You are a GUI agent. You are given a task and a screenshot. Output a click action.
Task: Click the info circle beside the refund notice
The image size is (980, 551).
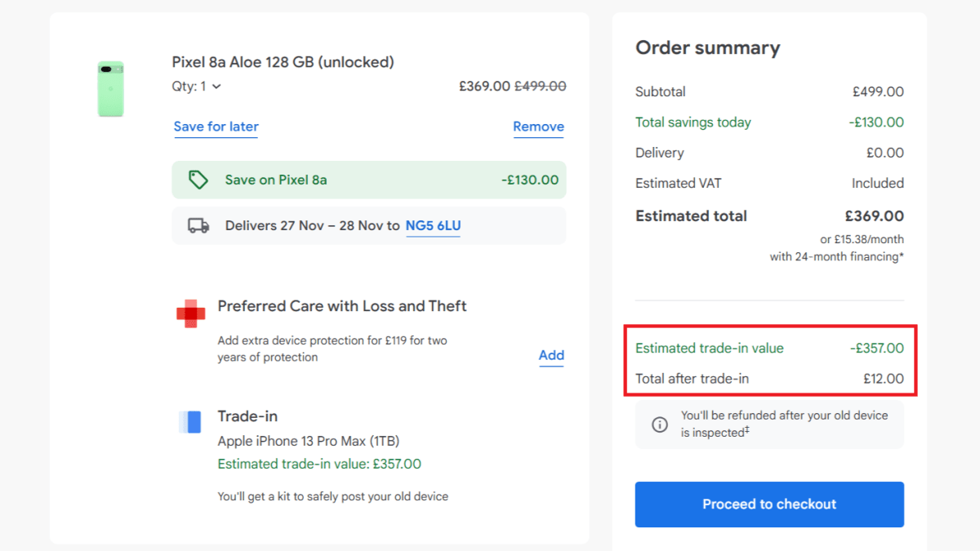[660, 424]
